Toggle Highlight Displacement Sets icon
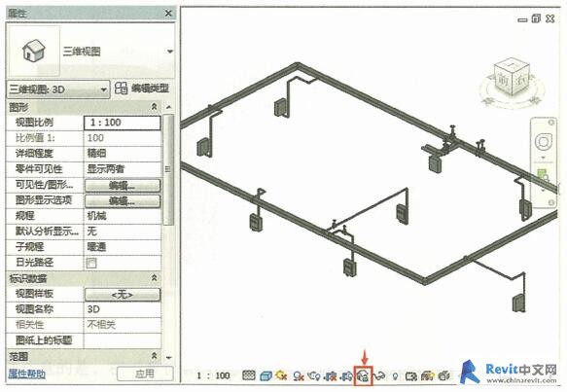Image resolution: width=567 pixels, height=392 pixels. pyautogui.click(x=443, y=376)
